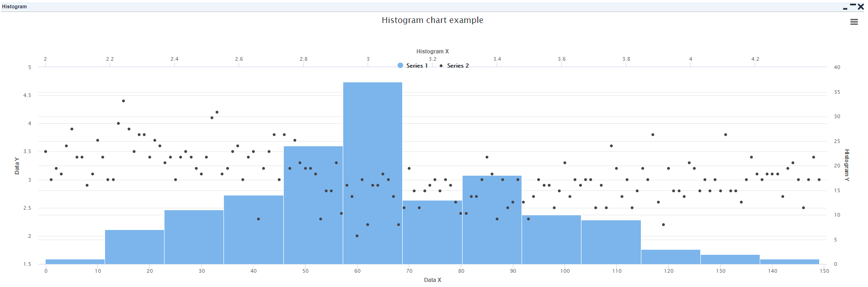Click the 'Data X' bottom axis title
Screen dimensions: 868x287
point(432,280)
